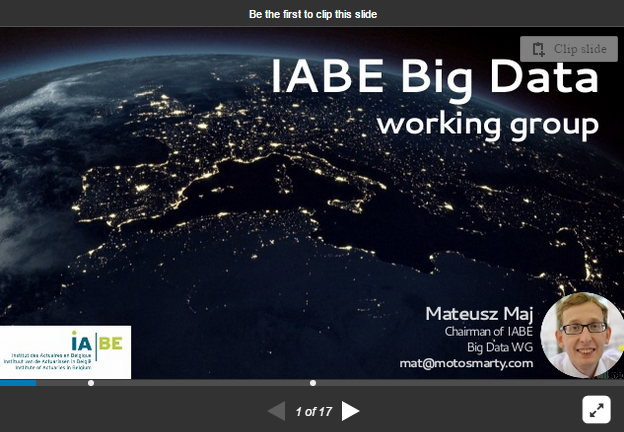Go to the next slide arrow

tap(350, 411)
